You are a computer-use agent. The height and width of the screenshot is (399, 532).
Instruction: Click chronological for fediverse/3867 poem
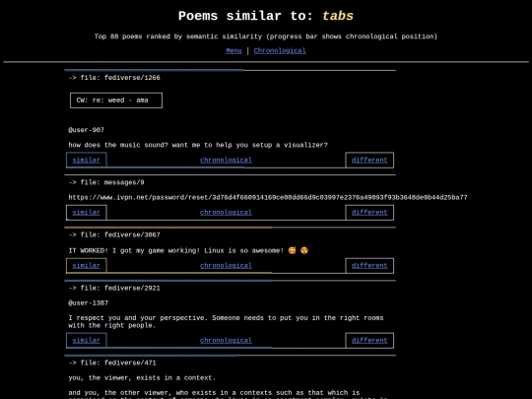coord(226,266)
